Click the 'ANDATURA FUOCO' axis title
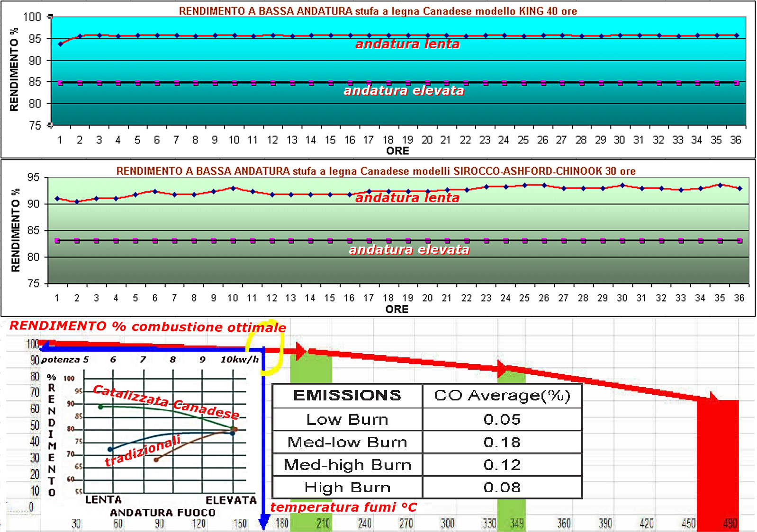This screenshot has height=532, width=757. [162, 513]
